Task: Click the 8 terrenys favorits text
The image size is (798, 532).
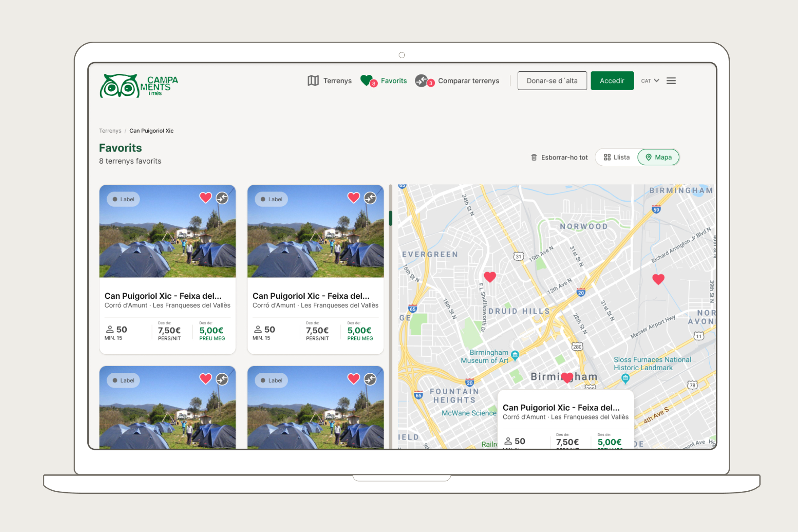Action: [x=130, y=161]
